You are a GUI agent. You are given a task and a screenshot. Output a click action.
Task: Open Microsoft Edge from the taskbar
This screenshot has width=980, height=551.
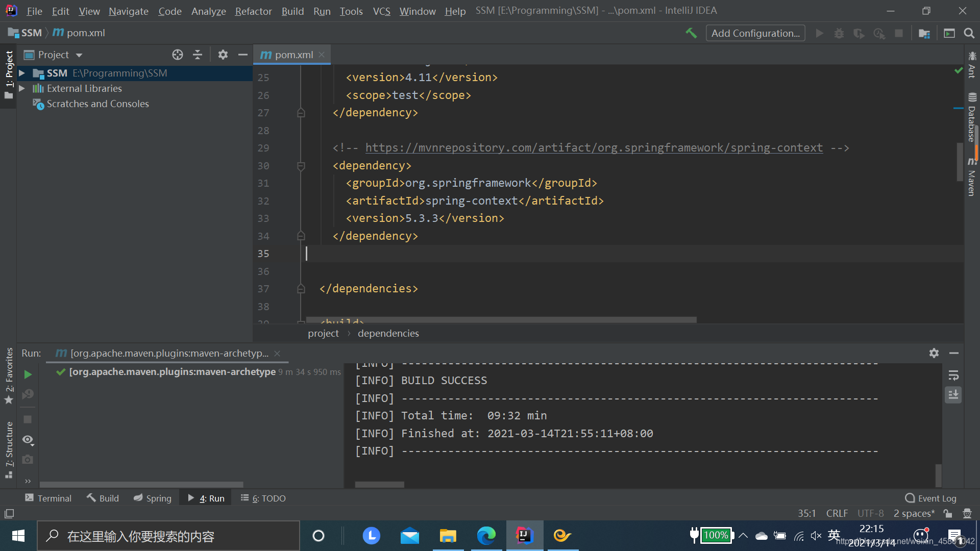pos(486,535)
